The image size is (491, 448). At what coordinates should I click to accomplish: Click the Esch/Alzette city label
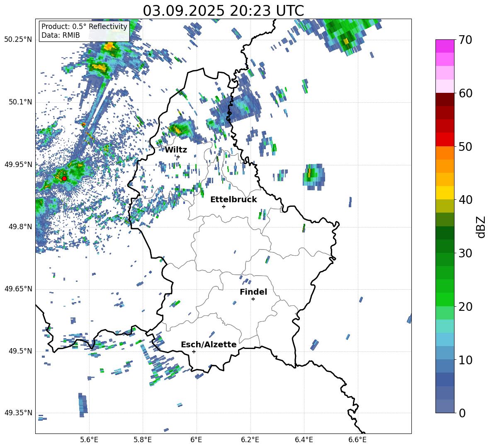[x=209, y=344]
